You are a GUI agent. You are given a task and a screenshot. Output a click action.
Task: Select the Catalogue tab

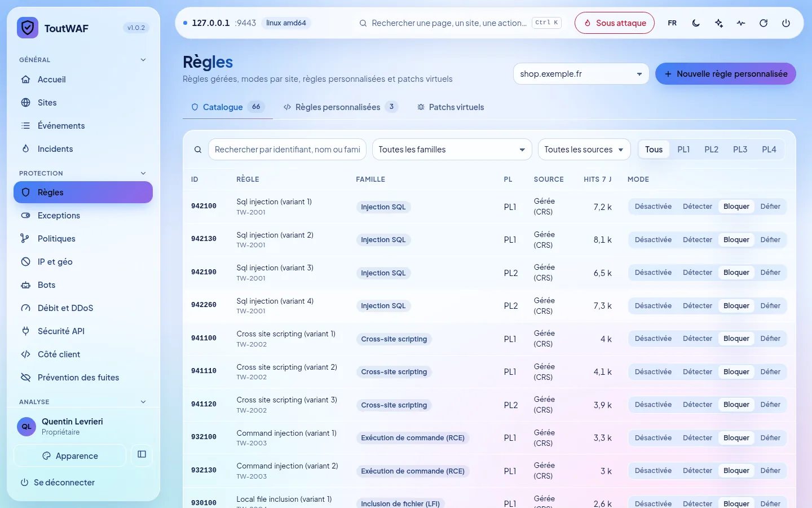(228, 107)
